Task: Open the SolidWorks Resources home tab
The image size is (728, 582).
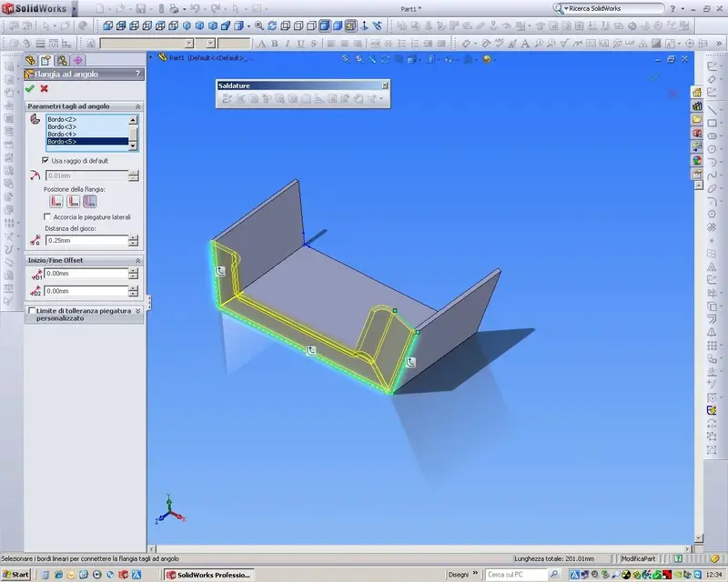Action: point(697,93)
